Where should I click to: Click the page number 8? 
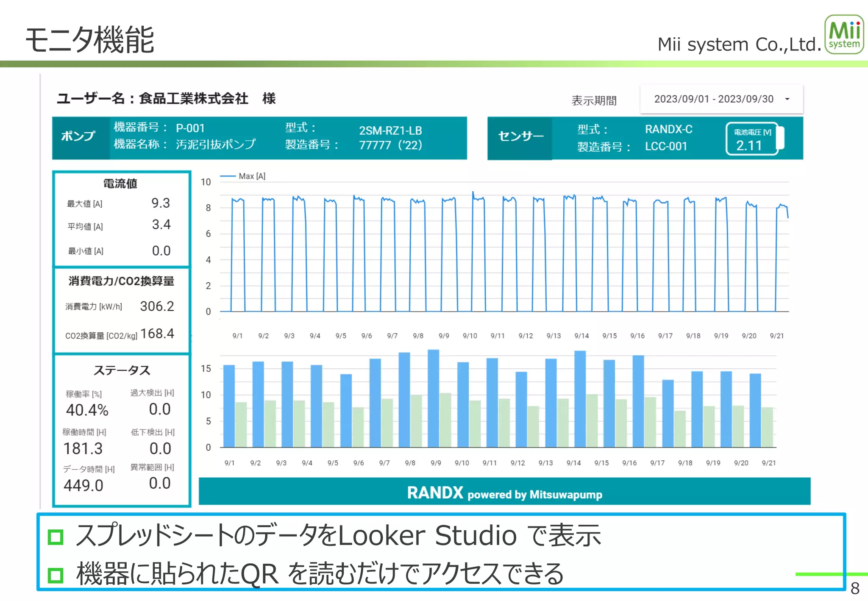pos(855,588)
